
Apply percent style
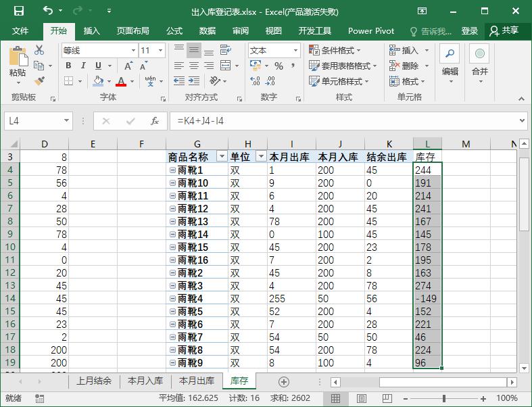[279, 66]
